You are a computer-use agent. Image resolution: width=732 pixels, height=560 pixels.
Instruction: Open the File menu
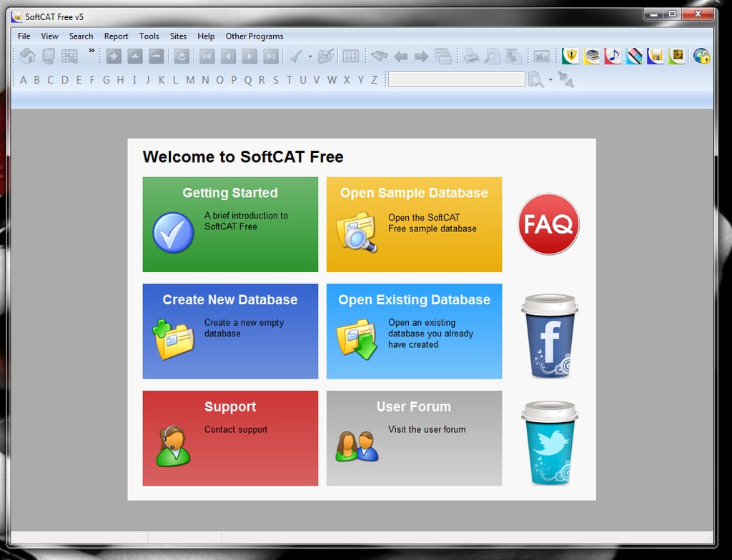click(24, 36)
